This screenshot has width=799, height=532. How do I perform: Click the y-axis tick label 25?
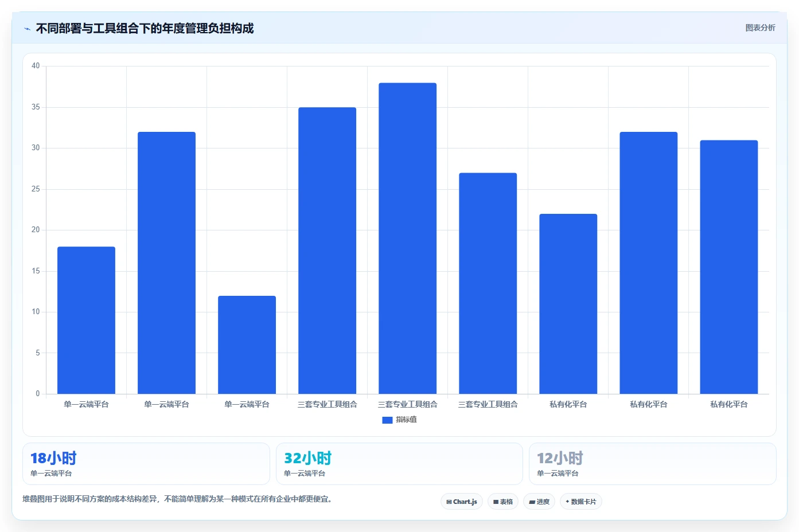pos(36,189)
